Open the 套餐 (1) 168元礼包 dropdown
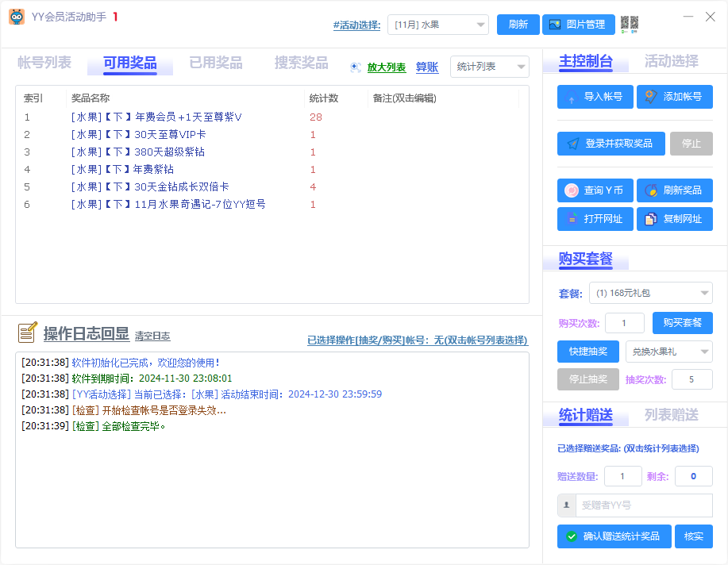The image size is (728, 565). point(651,293)
